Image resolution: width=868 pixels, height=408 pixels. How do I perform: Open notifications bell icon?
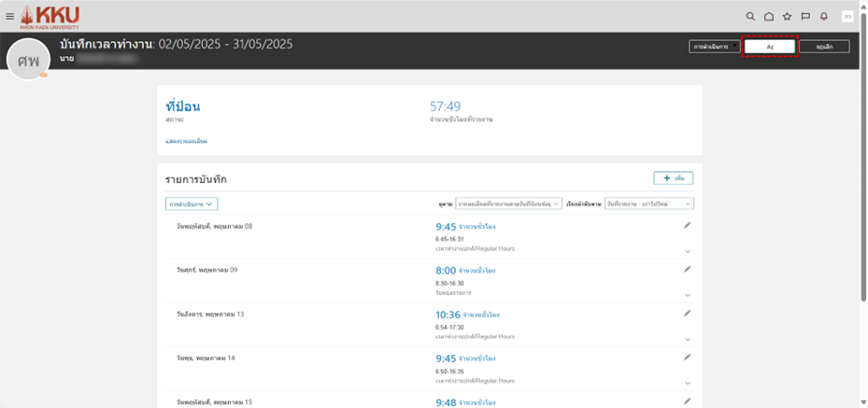824,16
